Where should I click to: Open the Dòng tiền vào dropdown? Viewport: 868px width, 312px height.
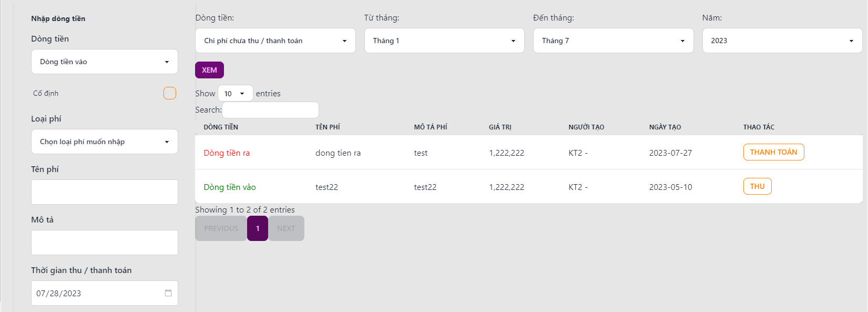pyautogui.click(x=105, y=62)
